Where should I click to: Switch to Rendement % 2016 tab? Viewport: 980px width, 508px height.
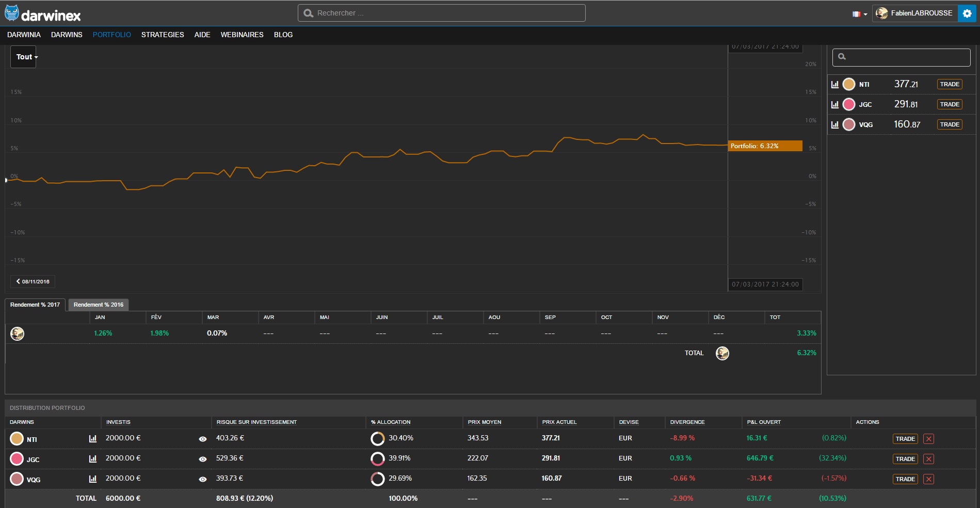[x=98, y=305]
